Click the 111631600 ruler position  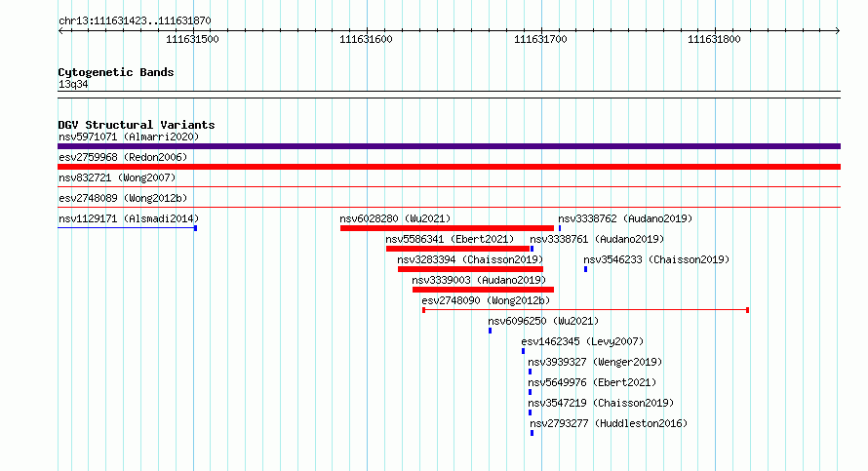tap(366, 39)
